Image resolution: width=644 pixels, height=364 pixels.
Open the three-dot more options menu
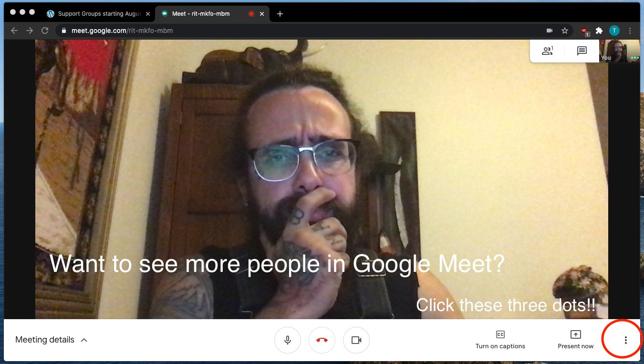(626, 340)
